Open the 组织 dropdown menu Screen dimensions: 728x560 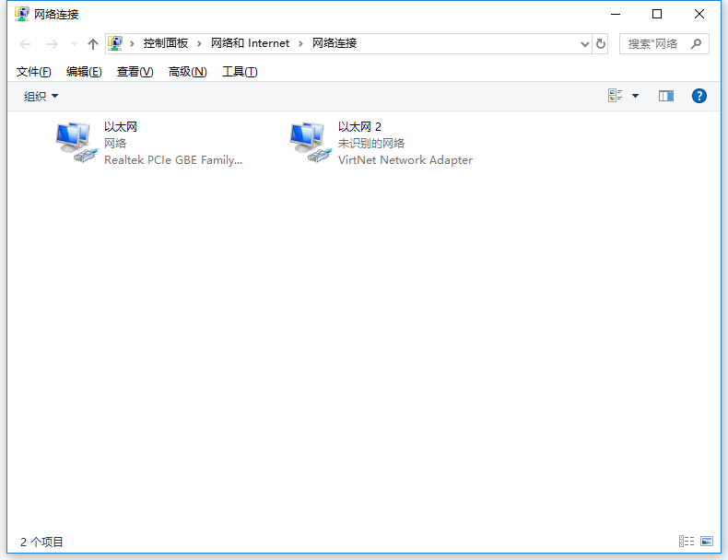click(41, 96)
